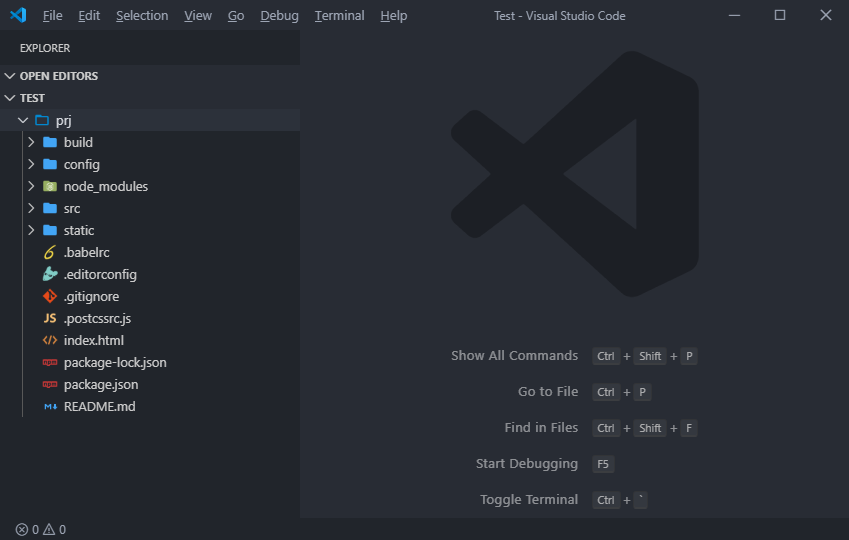Select the node_modules folder name
The height and width of the screenshot is (540, 849).
[x=106, y=186]
